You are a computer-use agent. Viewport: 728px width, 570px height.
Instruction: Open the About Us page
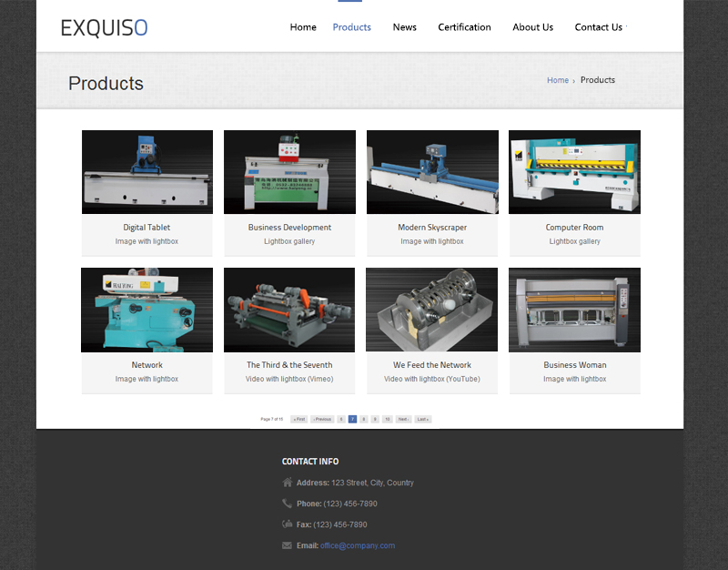point(532,27)
